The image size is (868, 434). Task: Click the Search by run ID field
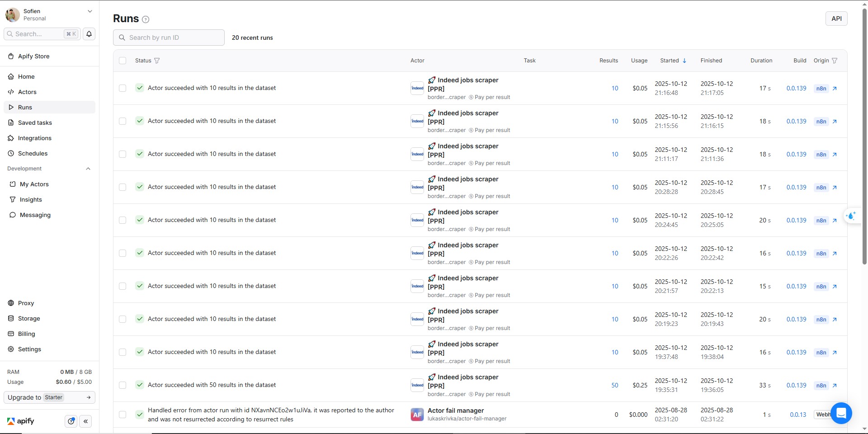(x=169, y=38)
